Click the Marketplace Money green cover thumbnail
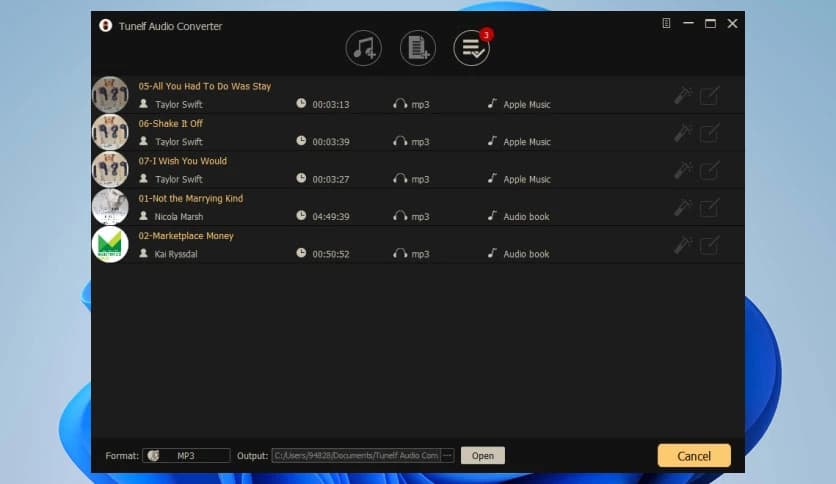The image size is (836, 484). coord(110,245)
